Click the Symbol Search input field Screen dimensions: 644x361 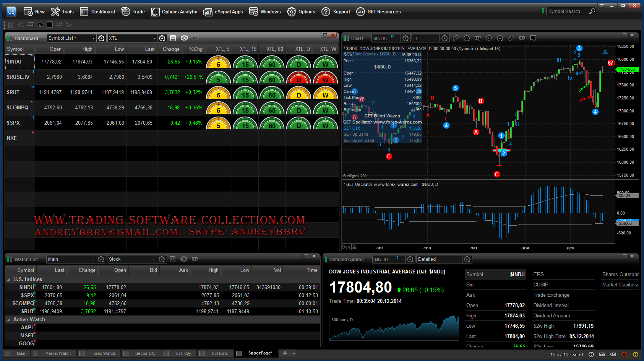[x=567, y=11]
